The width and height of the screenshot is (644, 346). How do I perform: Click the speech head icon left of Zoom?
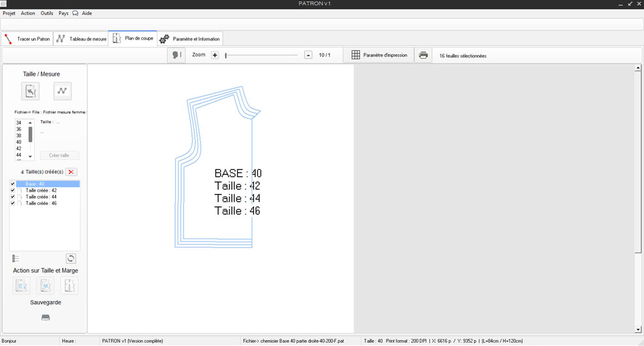point(176,55)
